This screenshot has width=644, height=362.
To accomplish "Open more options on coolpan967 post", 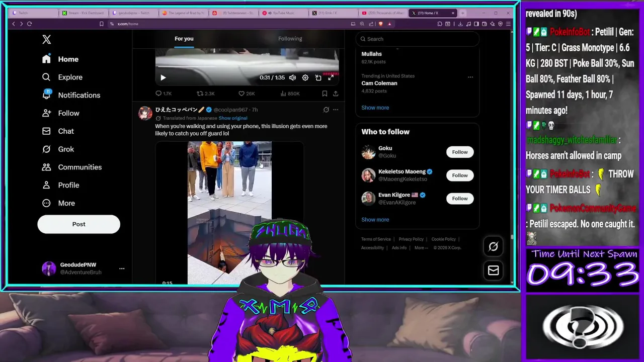I will 336,110.
